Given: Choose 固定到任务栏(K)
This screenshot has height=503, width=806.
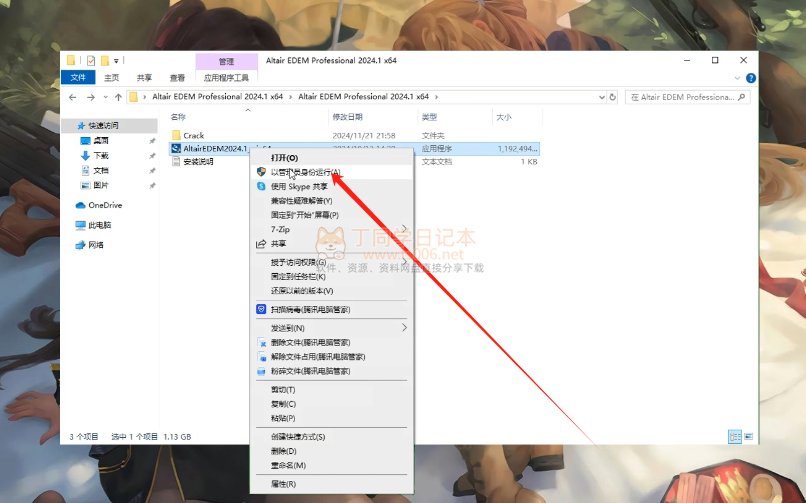Looking at the screenshot, I should [x=332, y=276].
